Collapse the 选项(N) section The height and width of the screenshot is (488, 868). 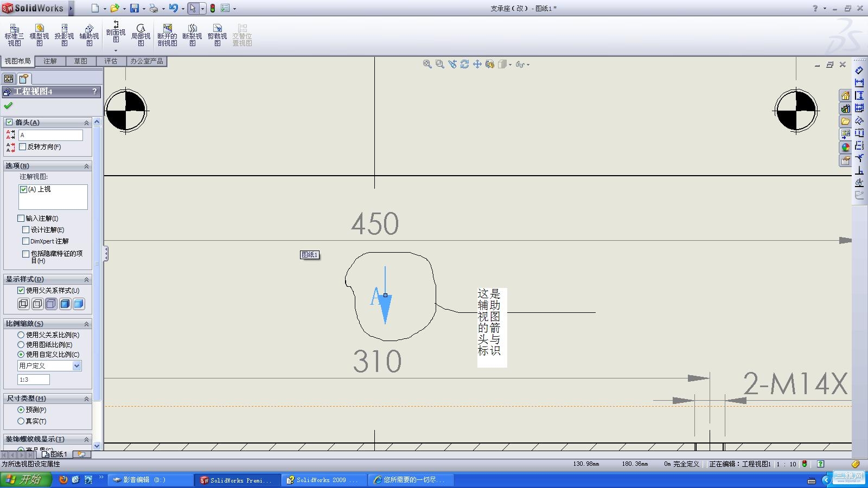point(86,166)
